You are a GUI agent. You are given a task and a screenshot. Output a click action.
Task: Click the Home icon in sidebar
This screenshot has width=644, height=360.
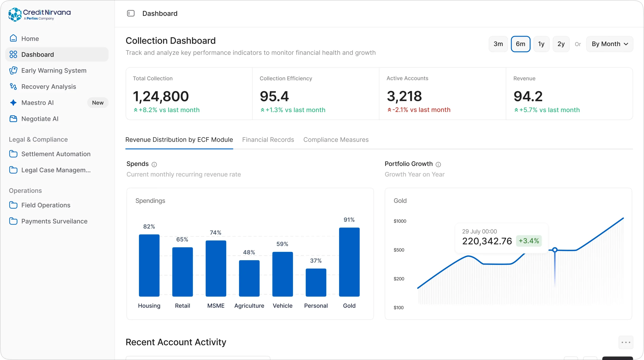[x=13, y=38]
